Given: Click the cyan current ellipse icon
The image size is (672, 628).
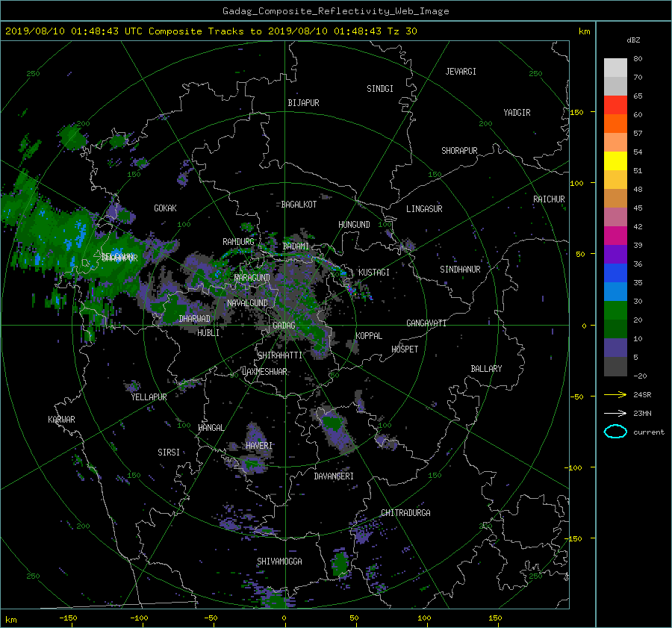Looking at the screenshot, I should 615,432.
